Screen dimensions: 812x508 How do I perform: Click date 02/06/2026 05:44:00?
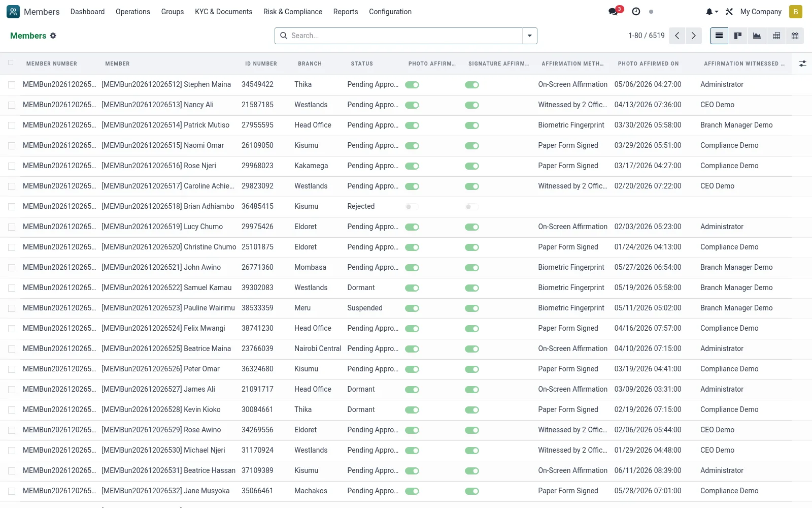[x=648, y=430]
